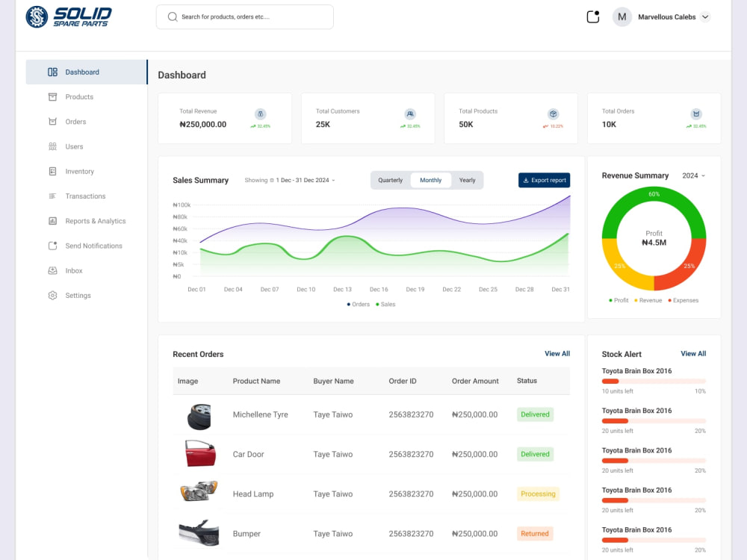The image size is (747, 560).
Task: Click the Send Notifications icon
Action: (52, 245)
